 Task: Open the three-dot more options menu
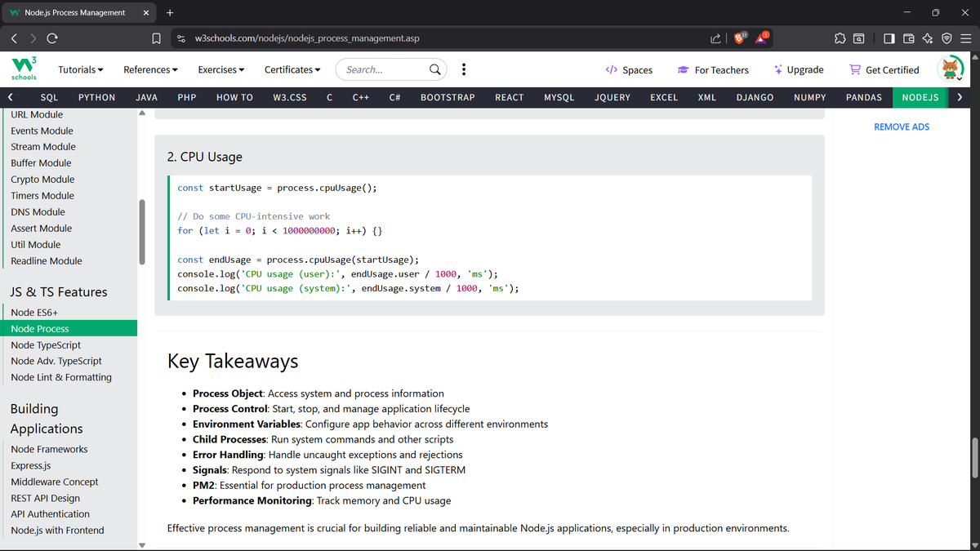pyautogui.click(x=463, y=69)
